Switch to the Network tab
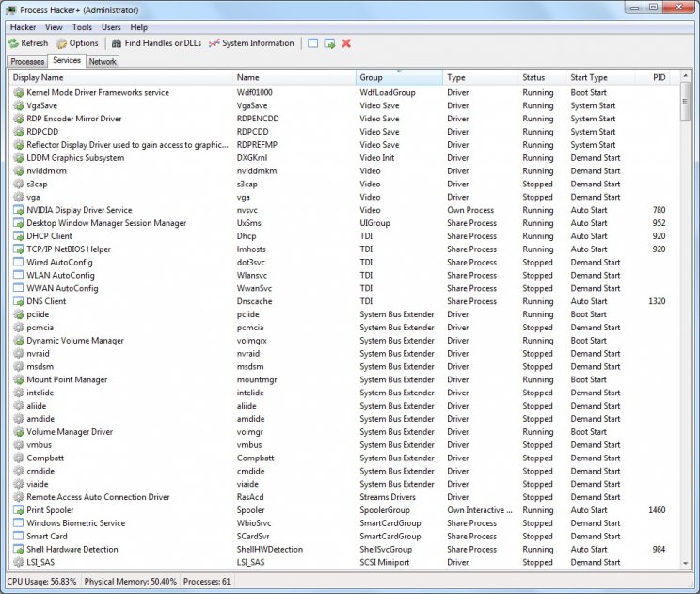Image resolution: width=700 pixels, height=594 pixels. click(103, 61)
